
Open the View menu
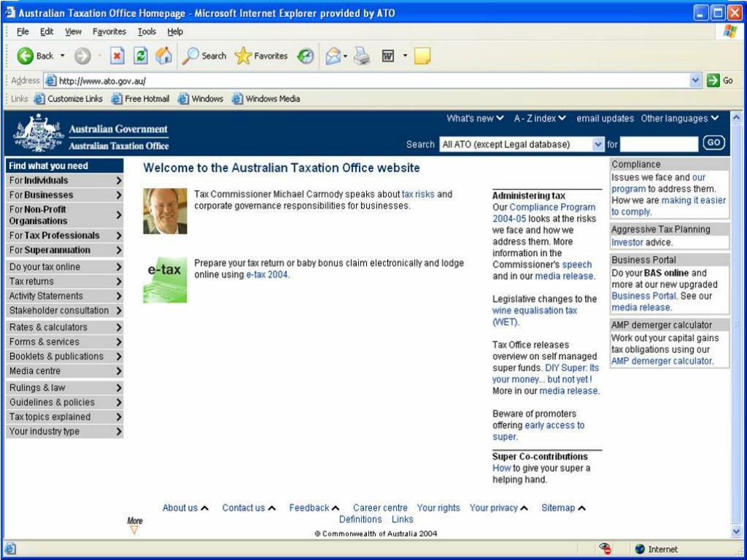(x=73, y=31)
